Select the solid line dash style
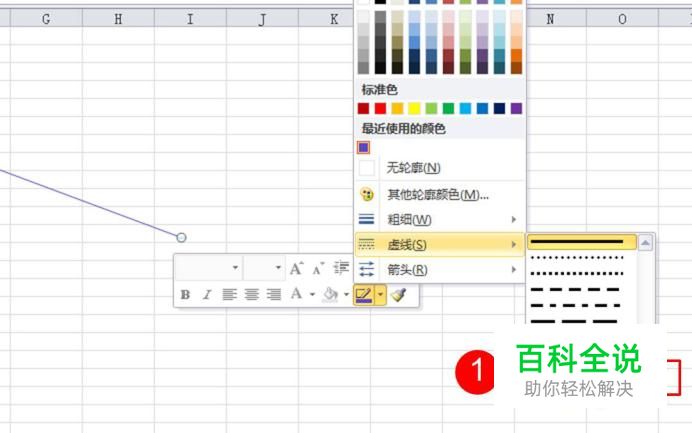The height and width of the screenshot is (433, 692). pos(582,242)
